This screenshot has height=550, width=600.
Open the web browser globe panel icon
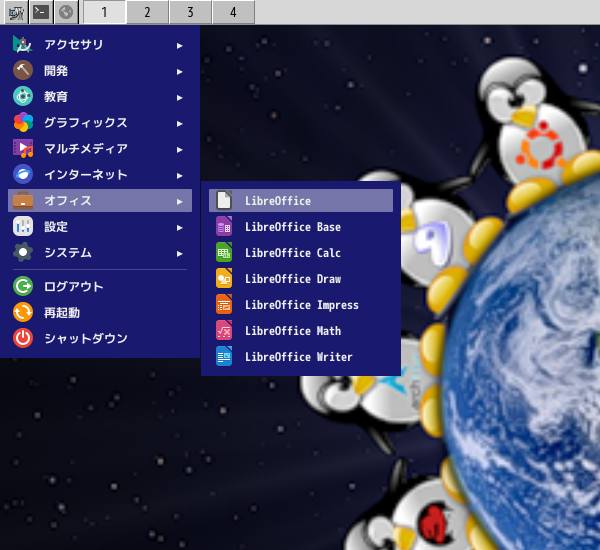tap(66, 13)
